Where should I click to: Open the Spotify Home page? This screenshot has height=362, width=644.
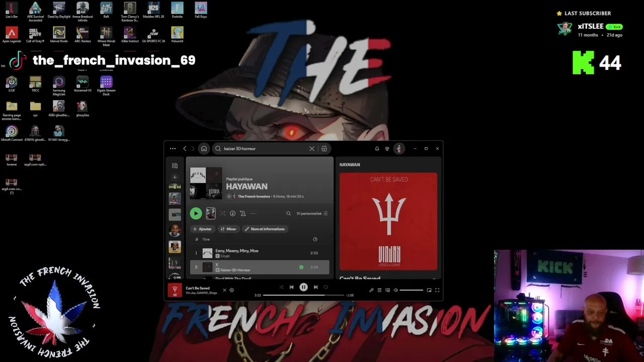coord(204,149)
